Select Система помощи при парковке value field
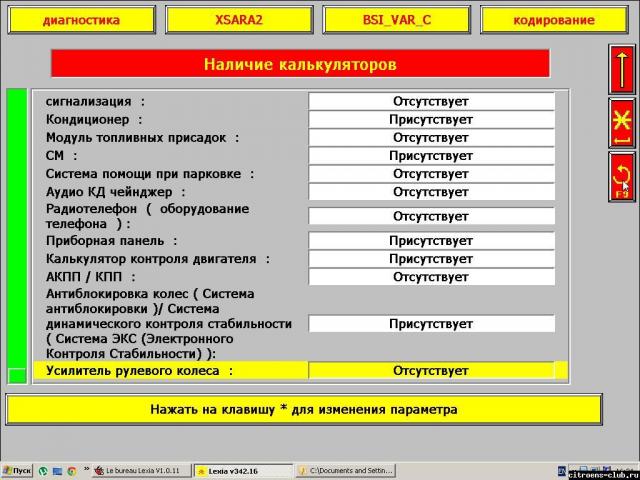The width and height of the screenshot is (640, 480). click(x=431, y=174)
